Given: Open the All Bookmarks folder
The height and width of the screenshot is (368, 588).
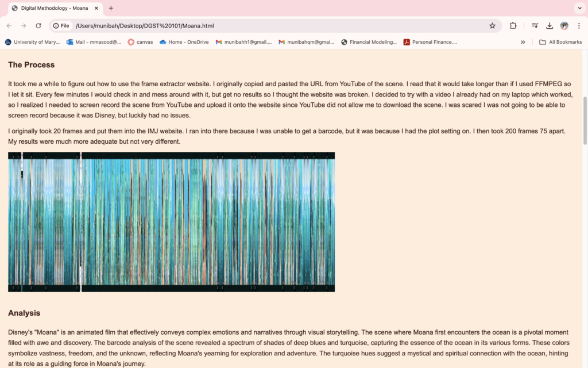Looking at the screenshot, I should coord(560,42).
